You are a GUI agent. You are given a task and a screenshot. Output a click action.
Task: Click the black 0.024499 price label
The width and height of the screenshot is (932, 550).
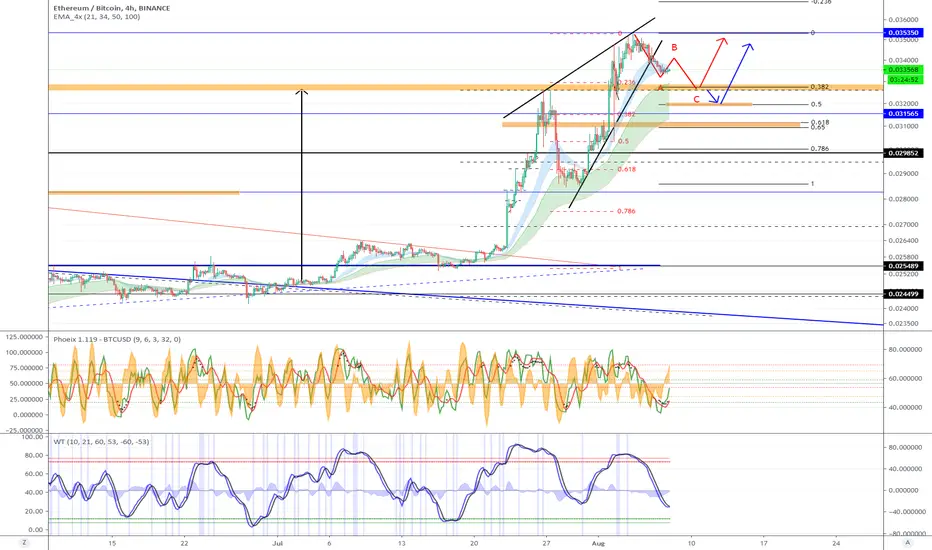(903, 294)
